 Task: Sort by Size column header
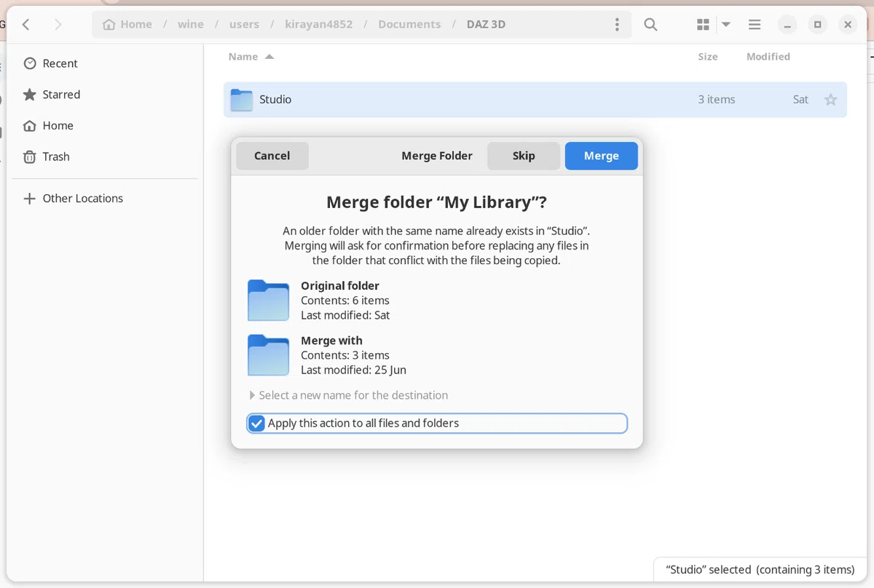(708, 57)
